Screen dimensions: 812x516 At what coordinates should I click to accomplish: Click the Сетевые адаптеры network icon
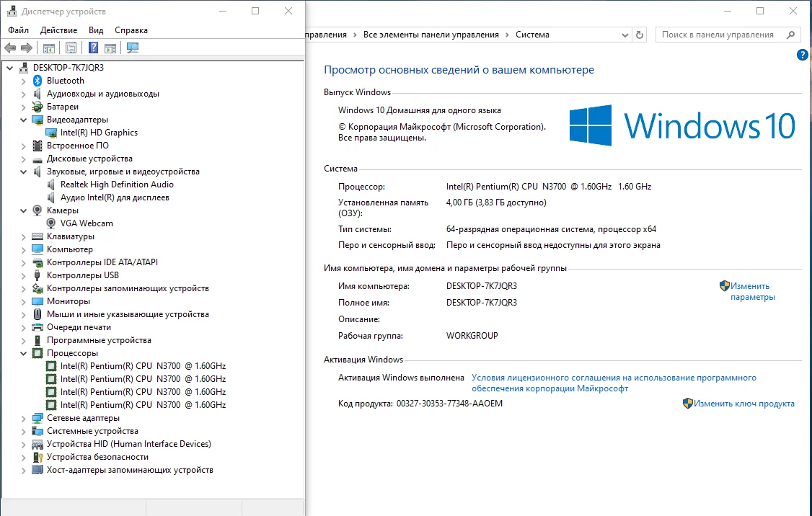(37, 418)
